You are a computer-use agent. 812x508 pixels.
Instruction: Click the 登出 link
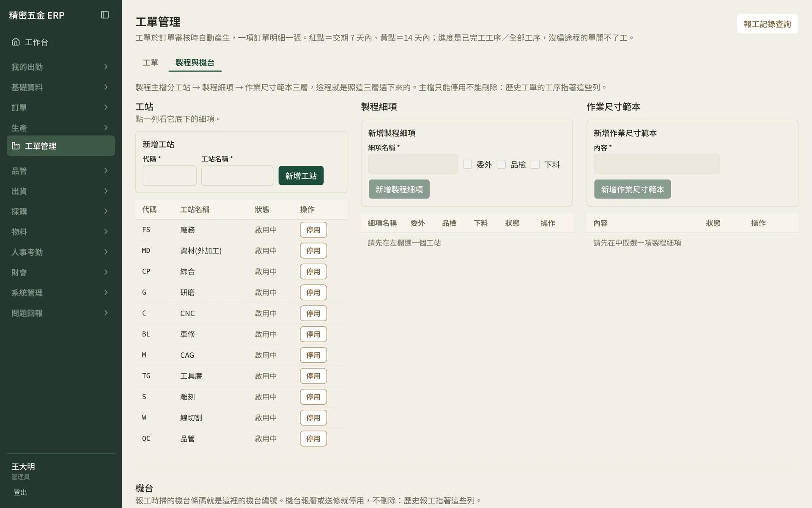click(20, 492)
